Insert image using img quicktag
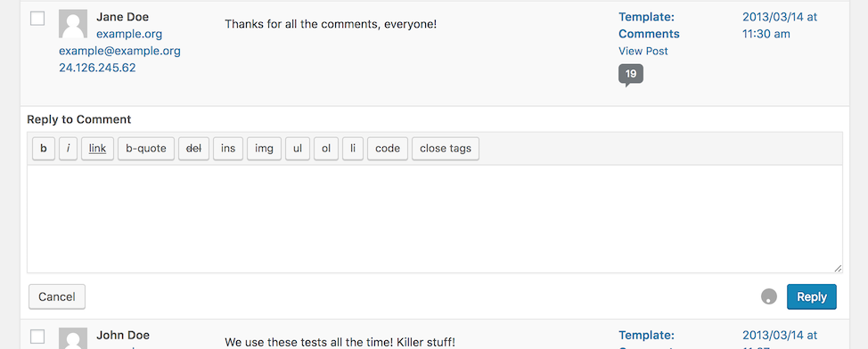 tap(264, 149)
